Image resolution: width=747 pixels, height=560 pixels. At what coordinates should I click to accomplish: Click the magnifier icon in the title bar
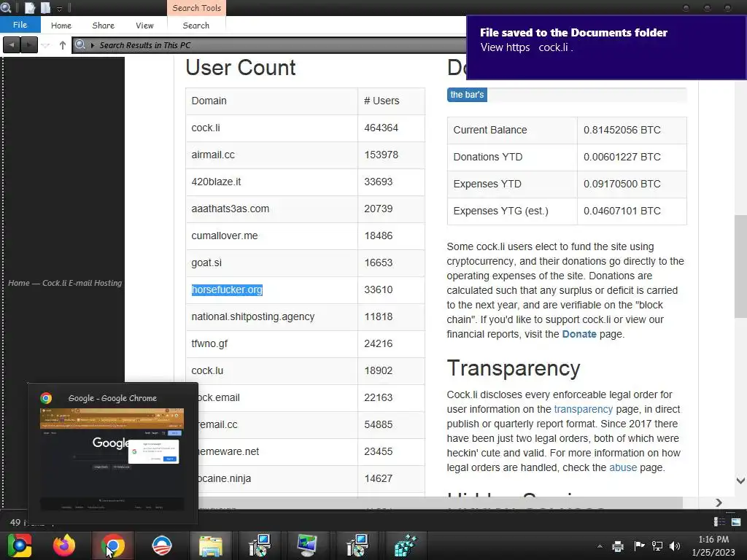point(6,7)
